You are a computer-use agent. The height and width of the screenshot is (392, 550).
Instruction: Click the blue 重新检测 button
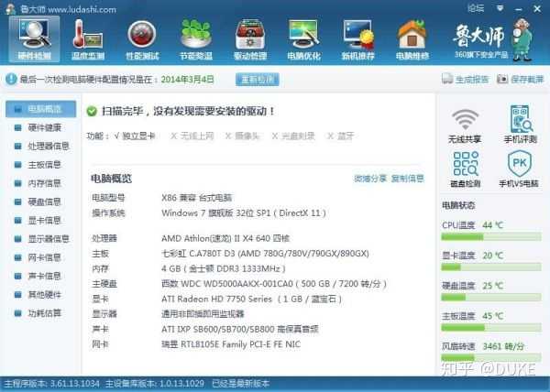tap(258, 80)
